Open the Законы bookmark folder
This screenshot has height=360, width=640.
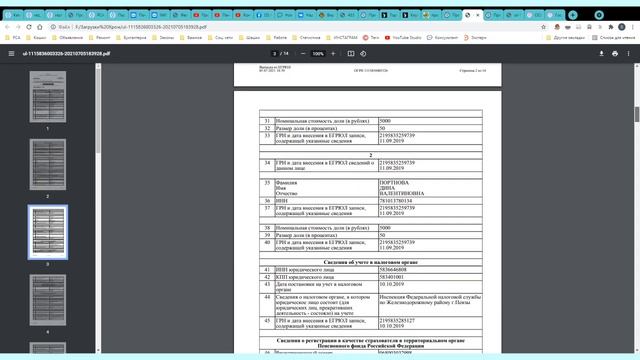(x=163, y=38)
